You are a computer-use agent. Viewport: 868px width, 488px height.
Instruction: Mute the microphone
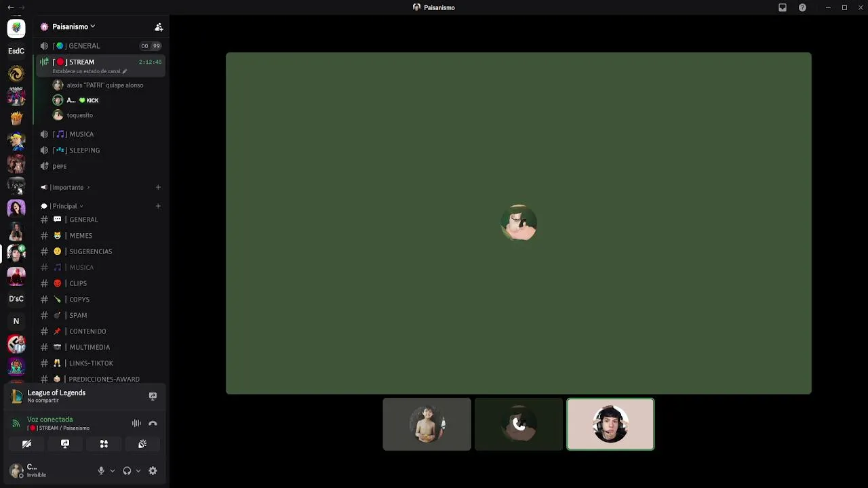click(101, 470)
